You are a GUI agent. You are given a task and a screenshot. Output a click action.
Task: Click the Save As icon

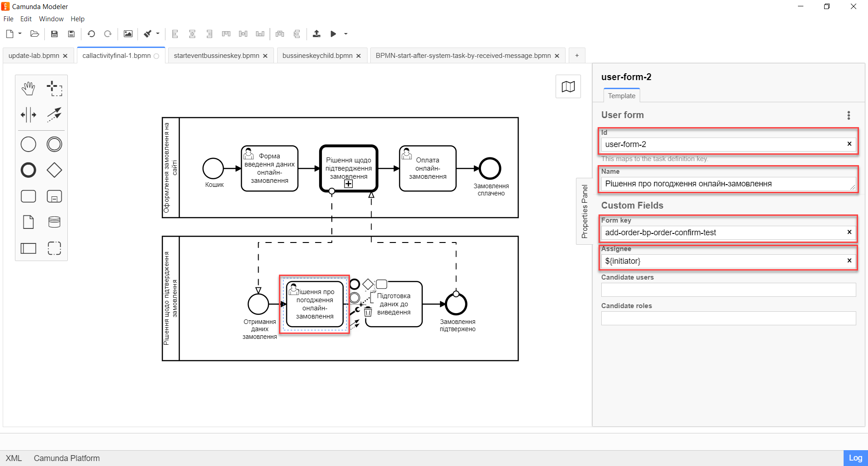(x=71, y=34)
